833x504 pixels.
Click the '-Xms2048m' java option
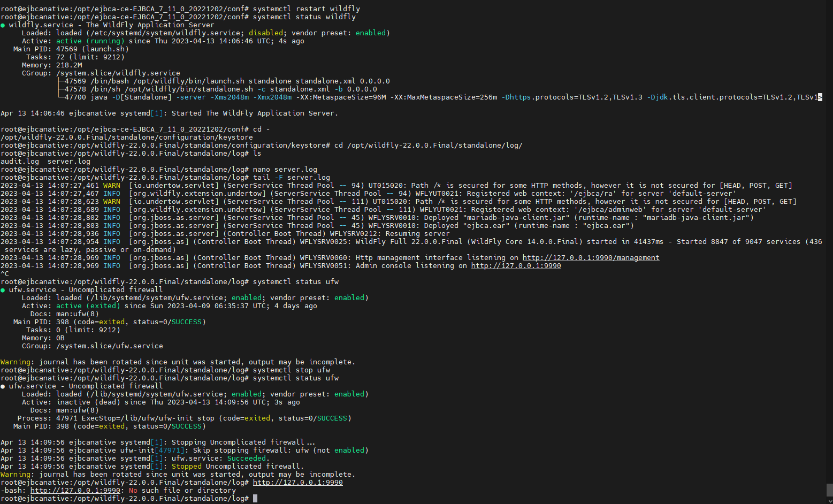point(229,97)
